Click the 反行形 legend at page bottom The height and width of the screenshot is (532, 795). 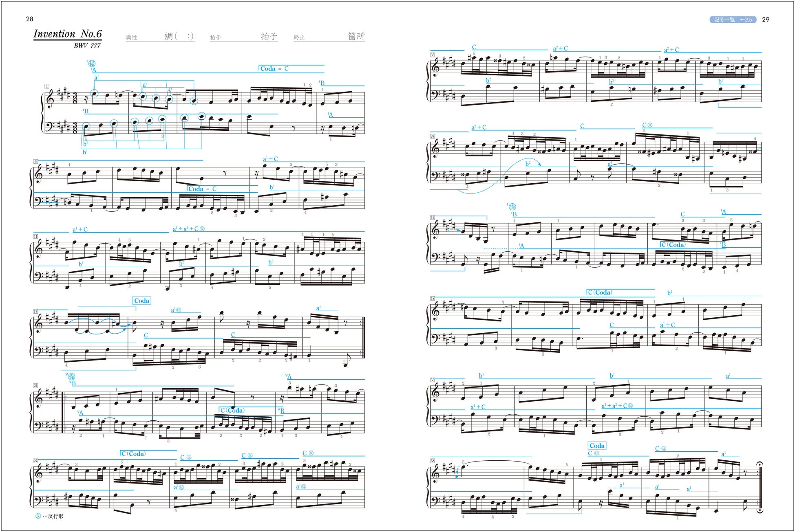tap(50, 516)
